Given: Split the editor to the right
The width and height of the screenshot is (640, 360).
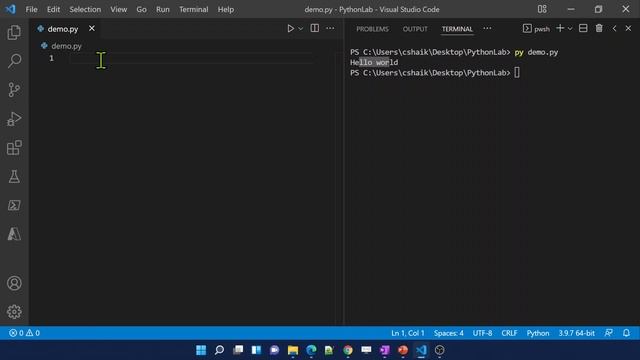Looking at the screenshot, I should pos(315,28).
